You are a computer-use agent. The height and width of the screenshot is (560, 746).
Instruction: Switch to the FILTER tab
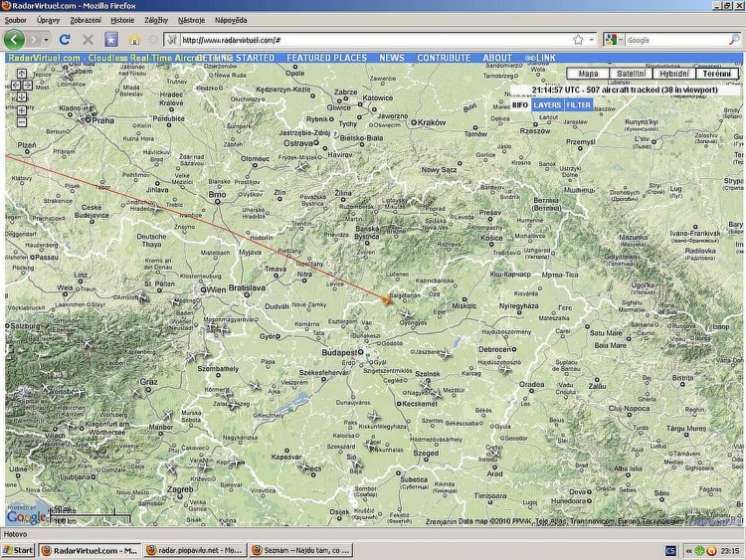(579, 104)
